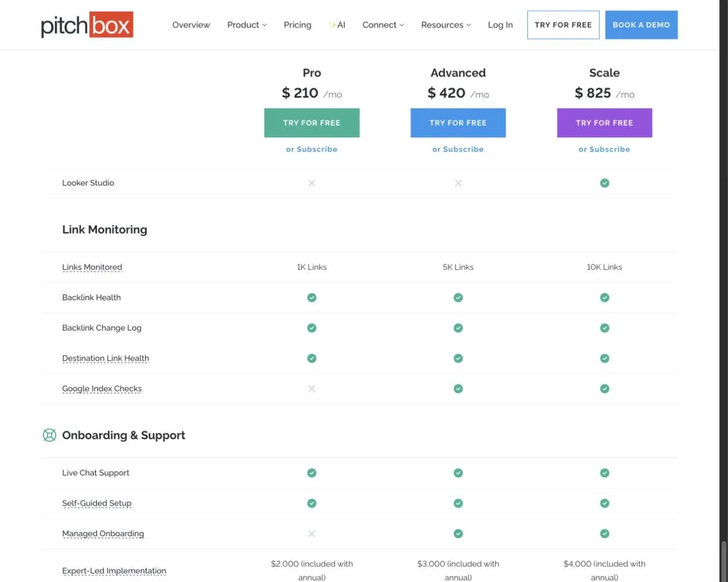
Task: Click the Live Chat Support label
Action: 96,473
